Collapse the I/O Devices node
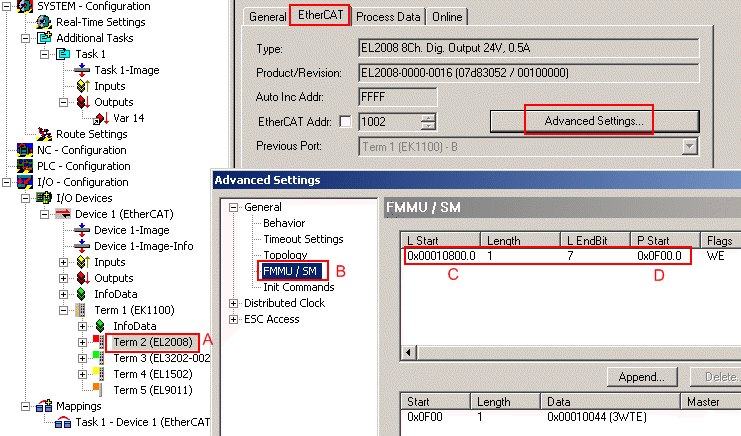Viewport: 741px width, 436px height. 26,198
